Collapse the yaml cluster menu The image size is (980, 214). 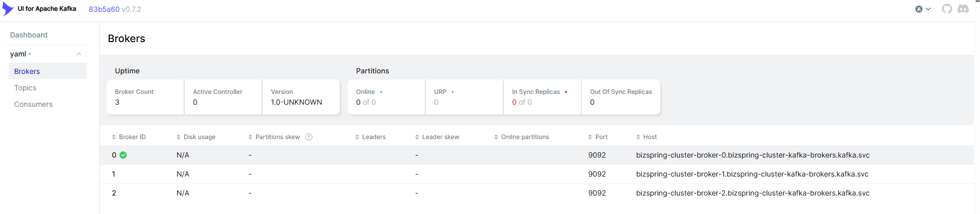point(79,54)
